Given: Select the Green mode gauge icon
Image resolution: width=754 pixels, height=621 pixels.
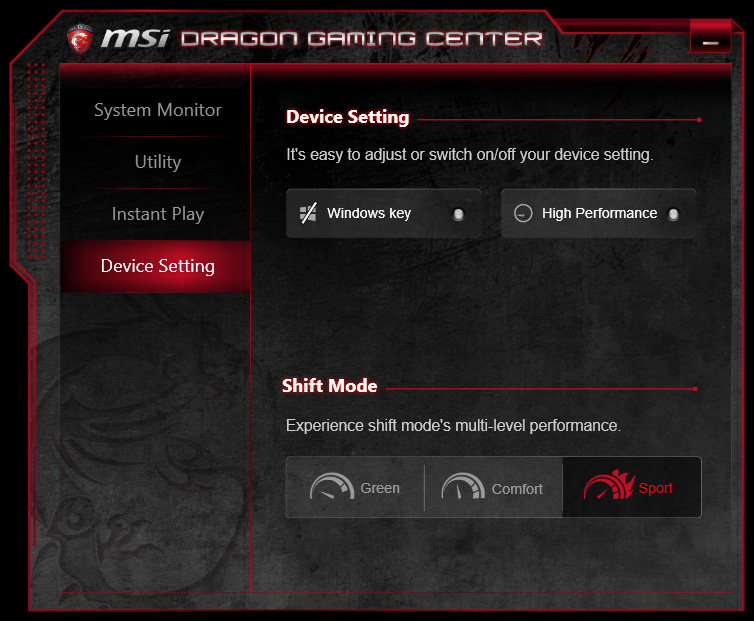Looking at the screenshot, I should pyautogui.click(x=332, y=486).
